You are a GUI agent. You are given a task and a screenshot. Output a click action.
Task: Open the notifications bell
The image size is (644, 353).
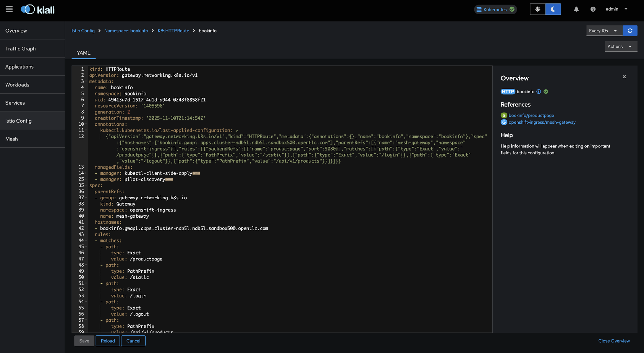(x=576, y=9)
